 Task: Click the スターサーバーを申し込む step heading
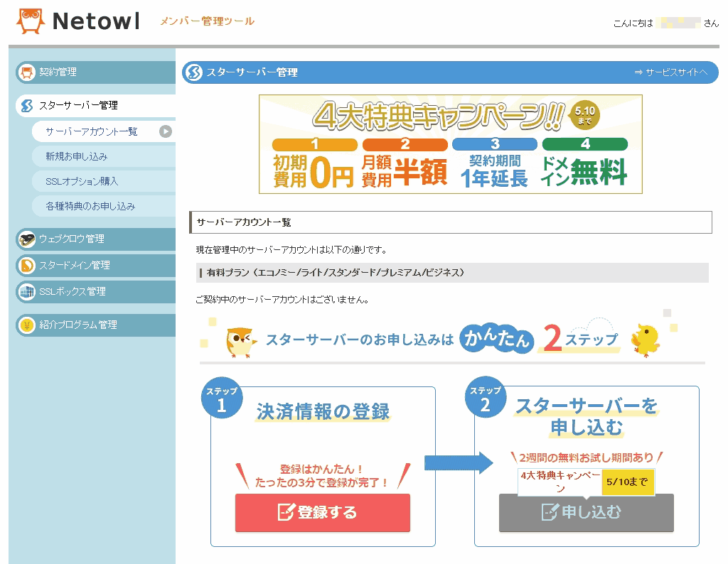(x=587, y=416)
